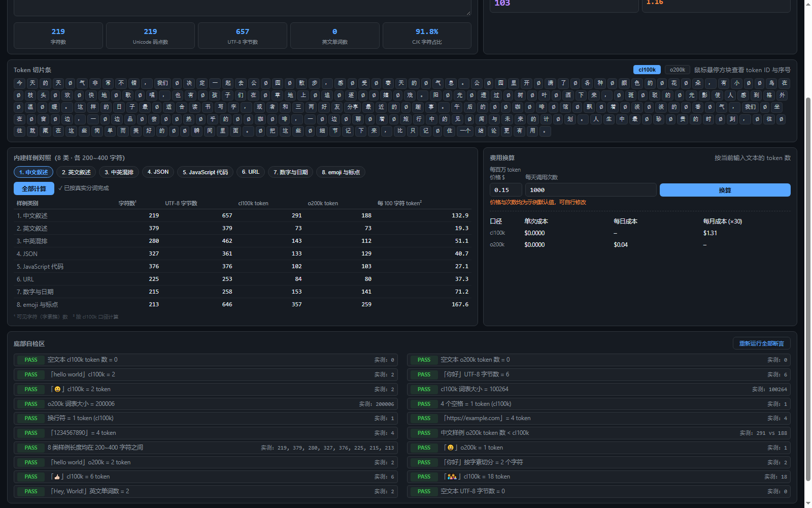Pick the 6. URL sample tab
The image size is (812, 508).
[x=250, y=172]
